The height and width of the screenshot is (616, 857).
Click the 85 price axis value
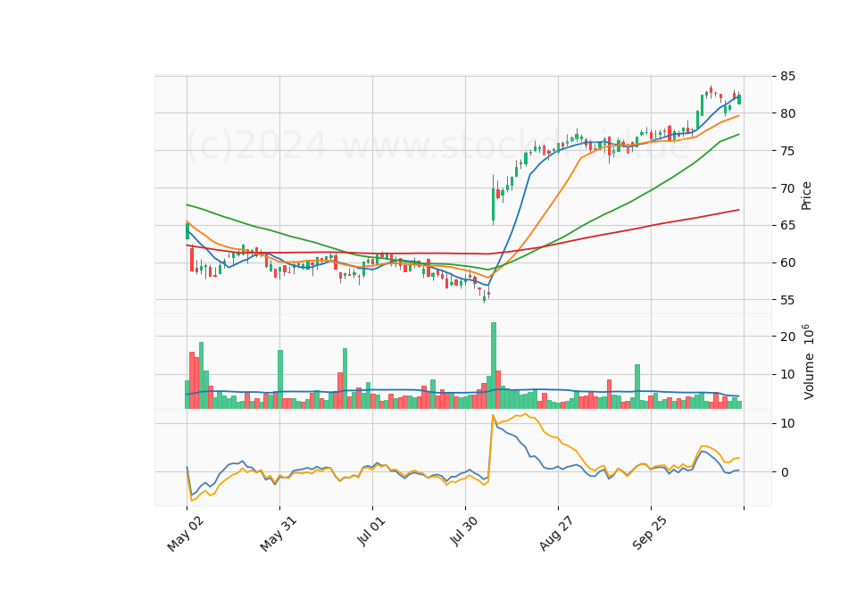pos(787,76)
